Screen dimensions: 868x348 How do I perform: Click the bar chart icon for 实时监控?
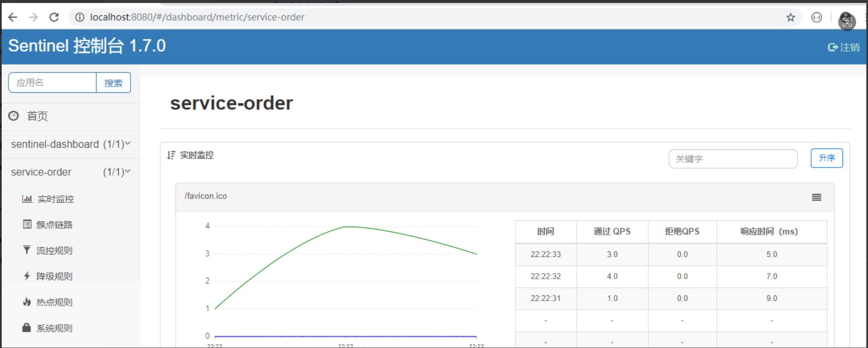[27, 199]
